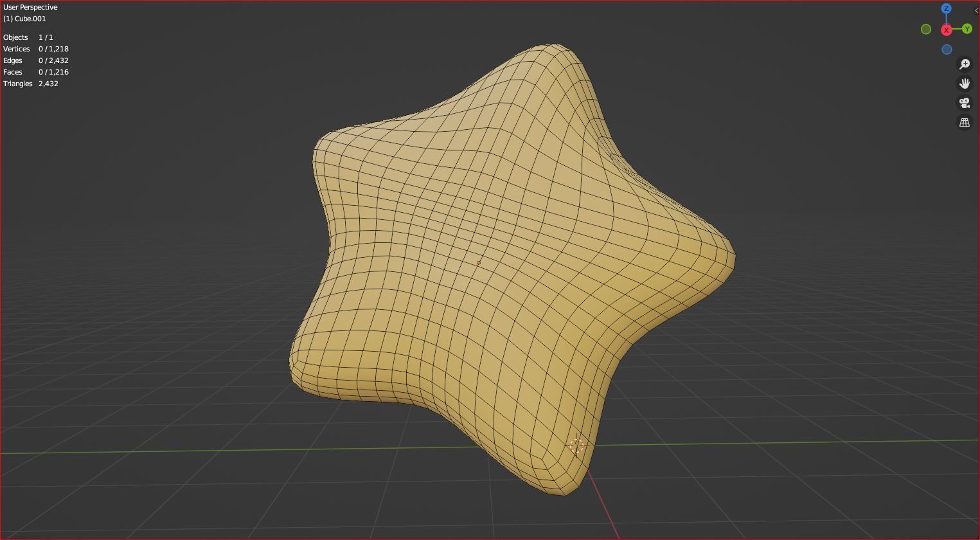The height and width of the screenshot is (540, 980).
Task: Click the "Vertices" count 0 / 1,218
Action: pos(53,49)
